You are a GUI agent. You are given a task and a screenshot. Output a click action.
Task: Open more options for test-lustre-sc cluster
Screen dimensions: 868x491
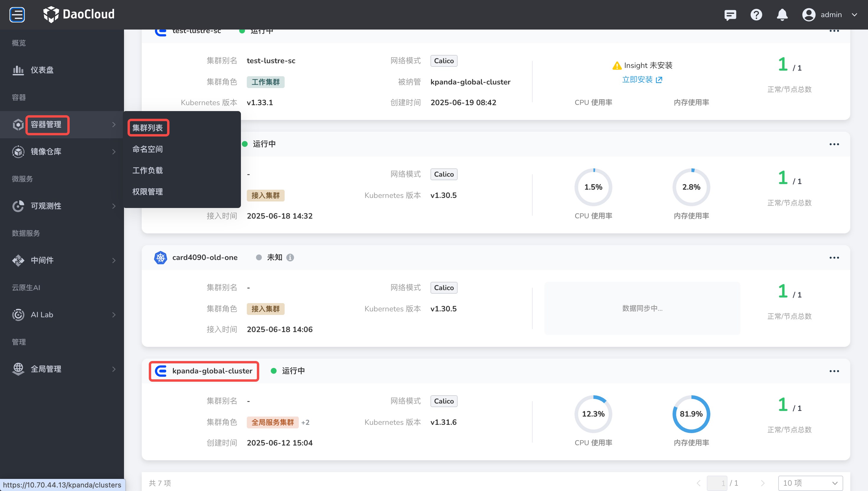tap(835, 31)
